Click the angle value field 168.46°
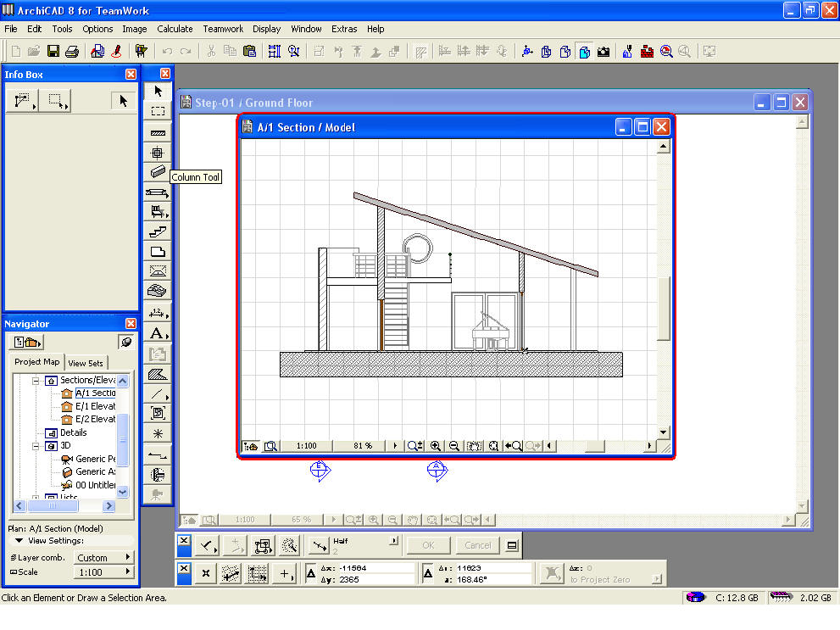 (x=492, y=580)
